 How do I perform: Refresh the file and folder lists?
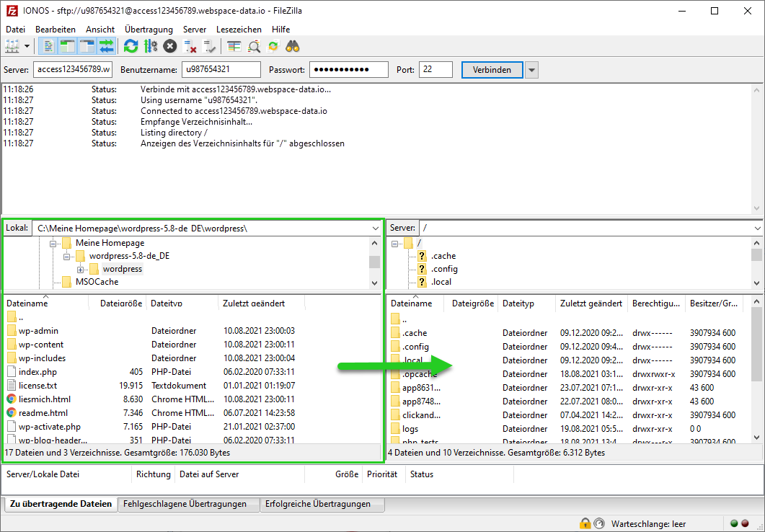pos(131,46)
